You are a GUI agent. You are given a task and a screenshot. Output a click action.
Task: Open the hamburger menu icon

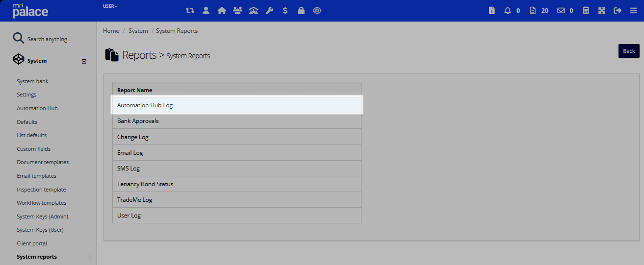(x=633, y=10)
